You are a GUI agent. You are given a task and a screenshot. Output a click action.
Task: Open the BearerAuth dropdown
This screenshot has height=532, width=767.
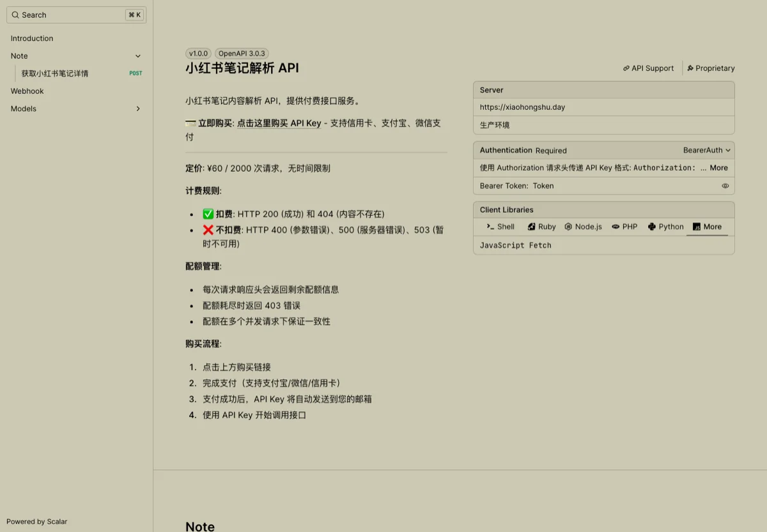pos(707,150)
